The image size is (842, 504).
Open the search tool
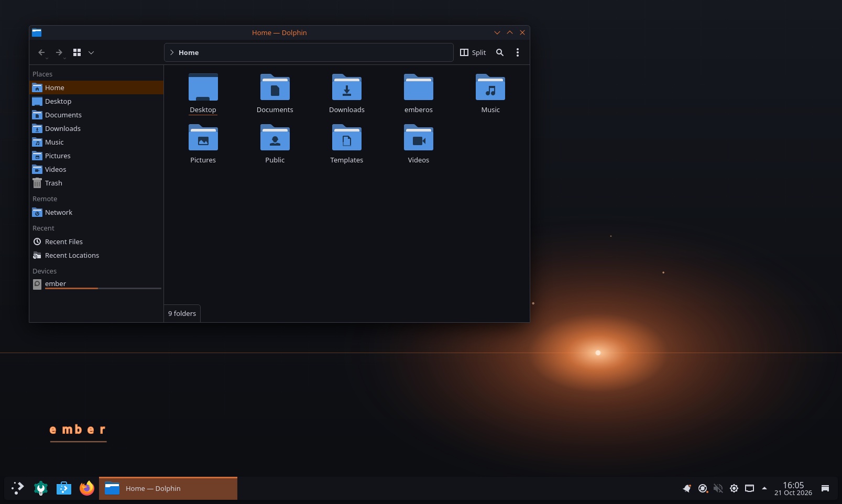[500, 52]
